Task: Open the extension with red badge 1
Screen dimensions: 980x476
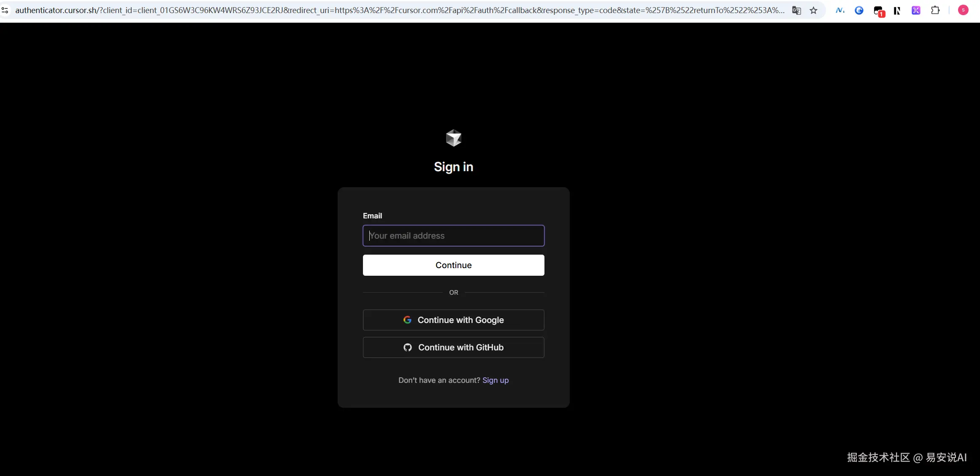Action: [879, 11]
